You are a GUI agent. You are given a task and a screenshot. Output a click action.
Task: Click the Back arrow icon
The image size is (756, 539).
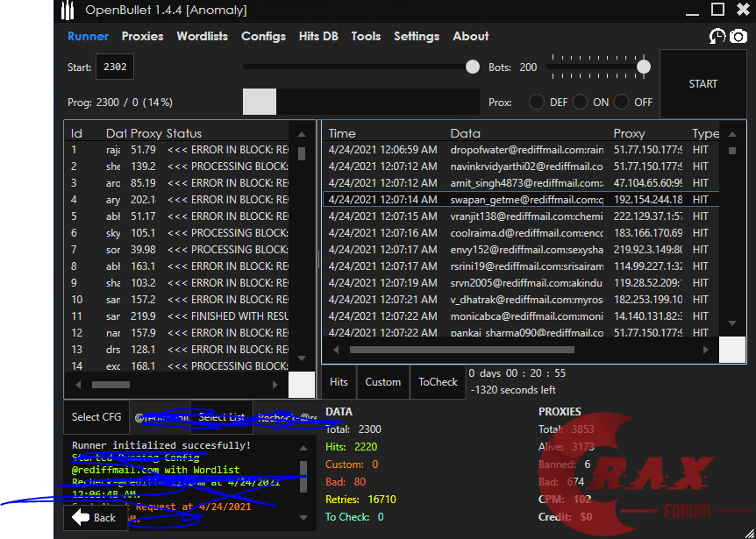81,517
